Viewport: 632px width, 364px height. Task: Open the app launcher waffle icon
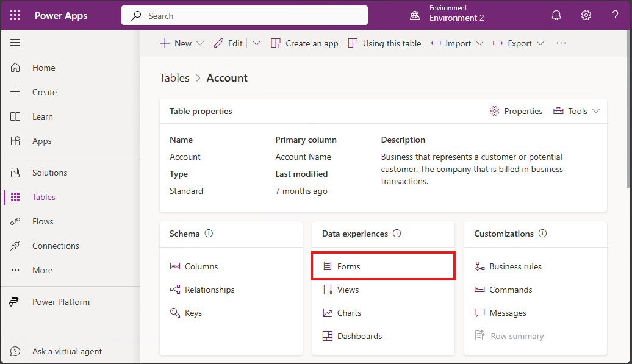(15, 16)
